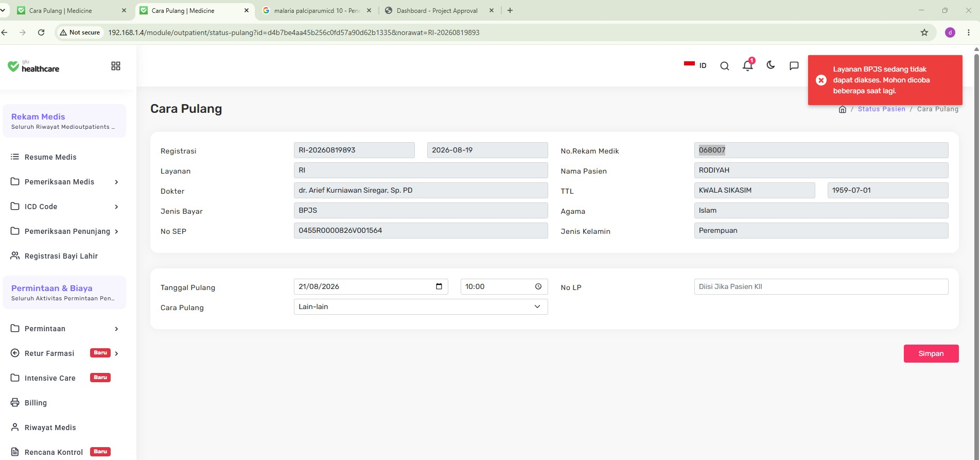The image size is (980, 460).
Task: Click the Simpan button
Action: (x=931, y=353)
